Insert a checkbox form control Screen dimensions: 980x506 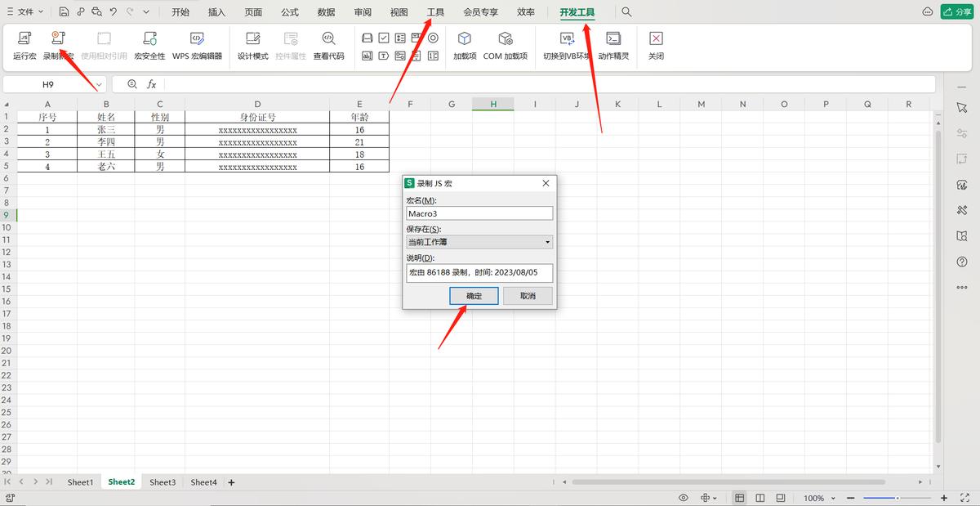tap(384, 38)
